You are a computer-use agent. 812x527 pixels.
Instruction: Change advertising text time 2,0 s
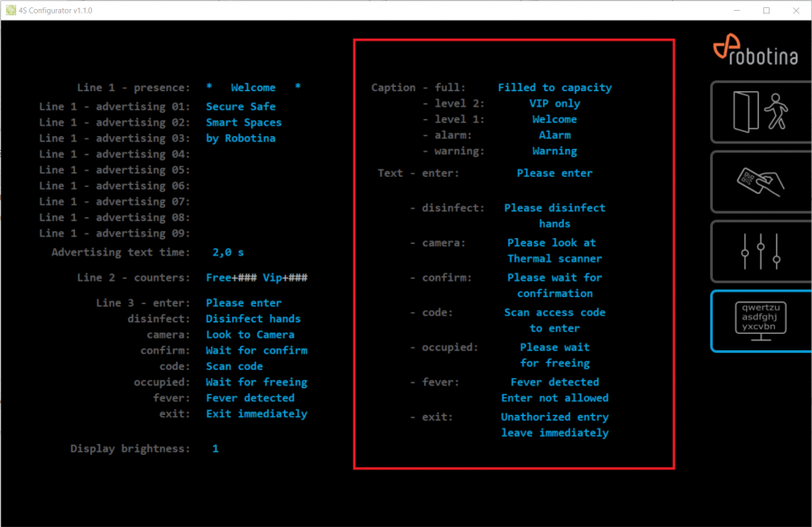[227, 253]
